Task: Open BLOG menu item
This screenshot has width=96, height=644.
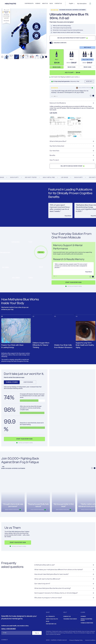Action: pos(51,3)
